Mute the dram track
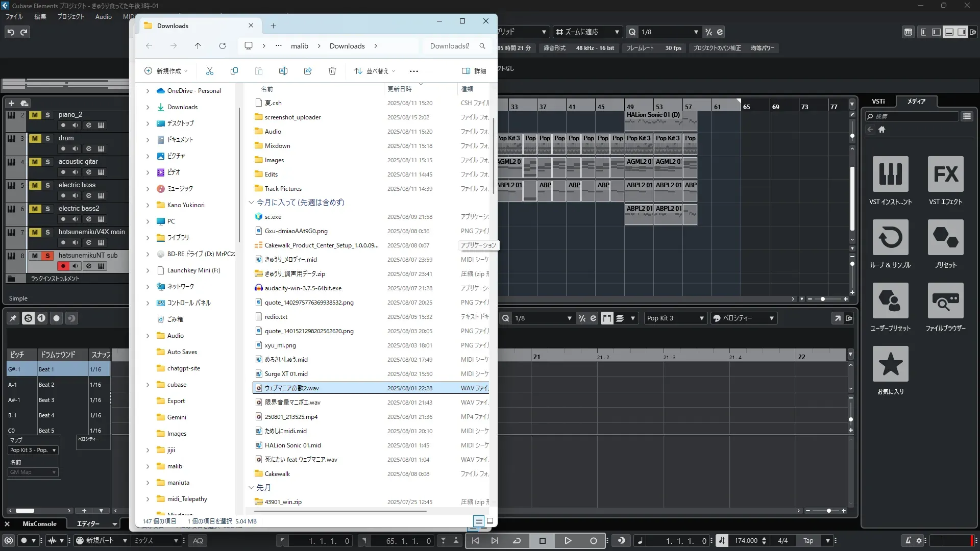The height and width of the screenshot is (551, 980). [x=35, y=138]
